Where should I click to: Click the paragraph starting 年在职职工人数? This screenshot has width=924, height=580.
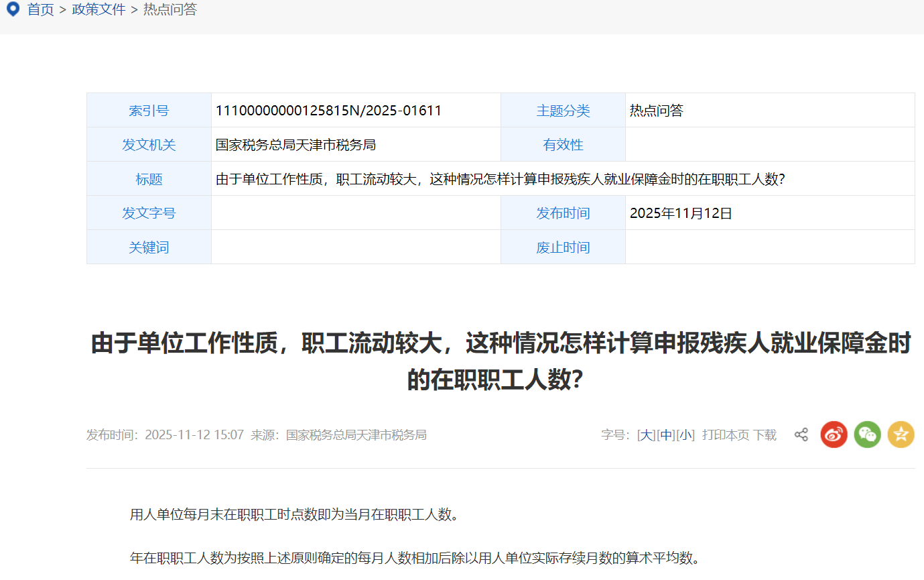point(415,558)
